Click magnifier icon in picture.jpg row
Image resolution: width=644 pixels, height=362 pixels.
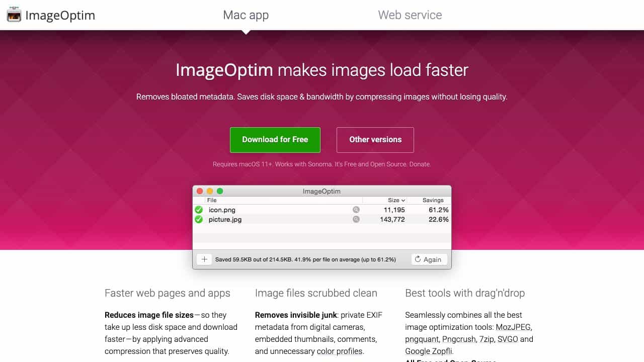[356, 219]
